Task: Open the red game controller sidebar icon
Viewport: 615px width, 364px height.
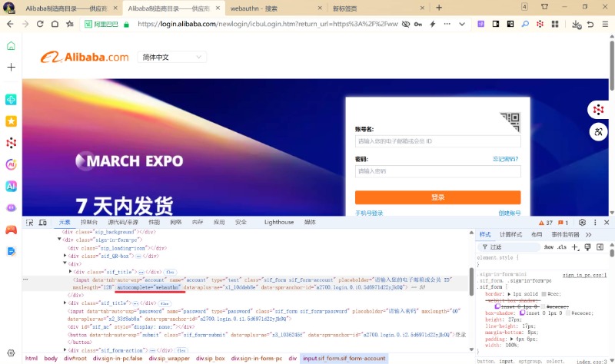Action: tap(11, 230)
